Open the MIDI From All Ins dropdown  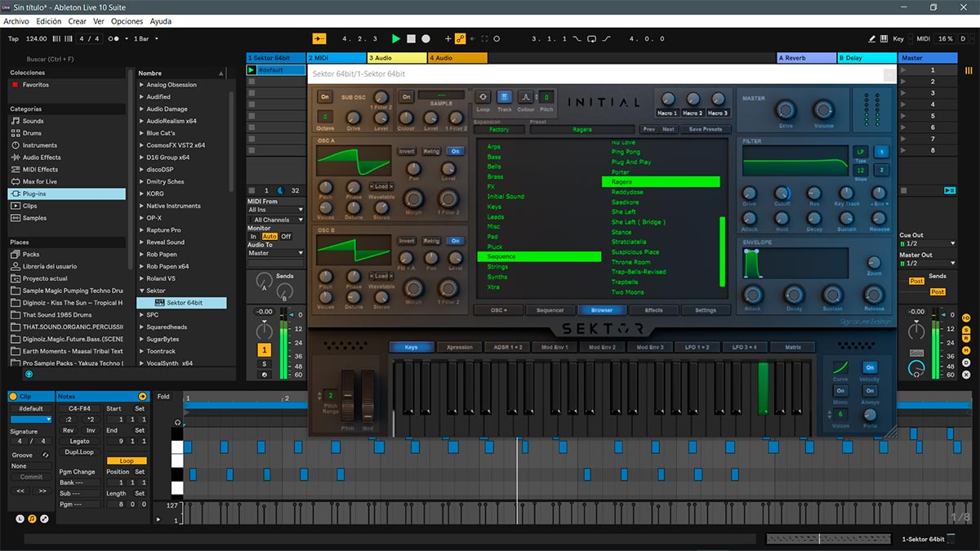pyautogui.click(x=275, y=210)
